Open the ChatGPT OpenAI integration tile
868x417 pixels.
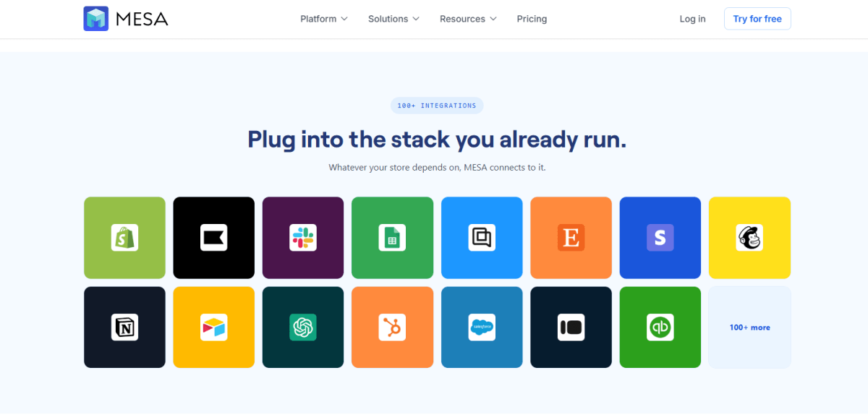pyautogui.click(x=303, y=327)
